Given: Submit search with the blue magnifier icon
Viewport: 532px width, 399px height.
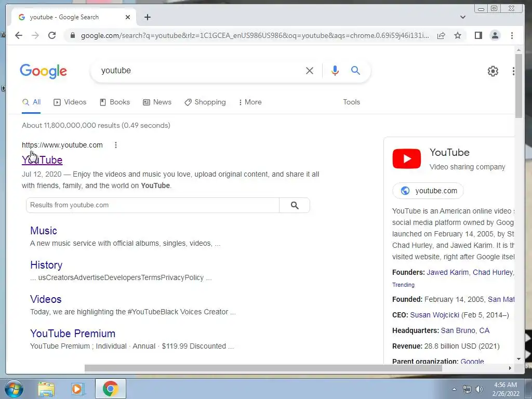Looking at the screenshot, I should [355, 70].
